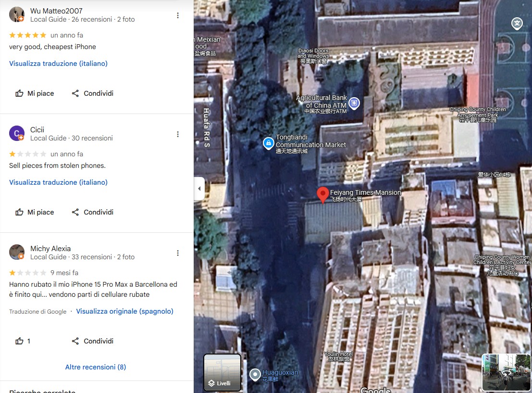The width and height of the screenshot is (532, 393).
Task: View Italian translation of 'very good, cheapest iPhone'
Action: 58,63
